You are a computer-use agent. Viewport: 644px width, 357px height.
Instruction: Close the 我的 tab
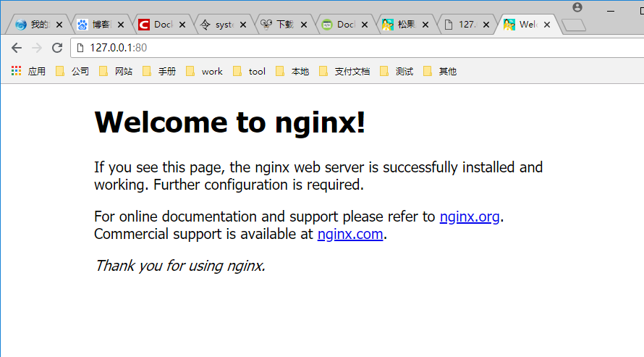59,25
